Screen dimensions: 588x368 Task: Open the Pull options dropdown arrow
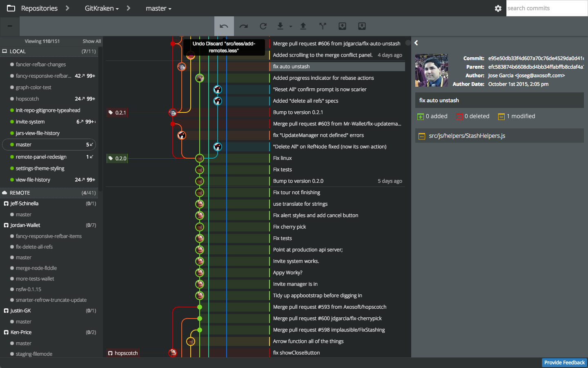click(x=291, y=27)
